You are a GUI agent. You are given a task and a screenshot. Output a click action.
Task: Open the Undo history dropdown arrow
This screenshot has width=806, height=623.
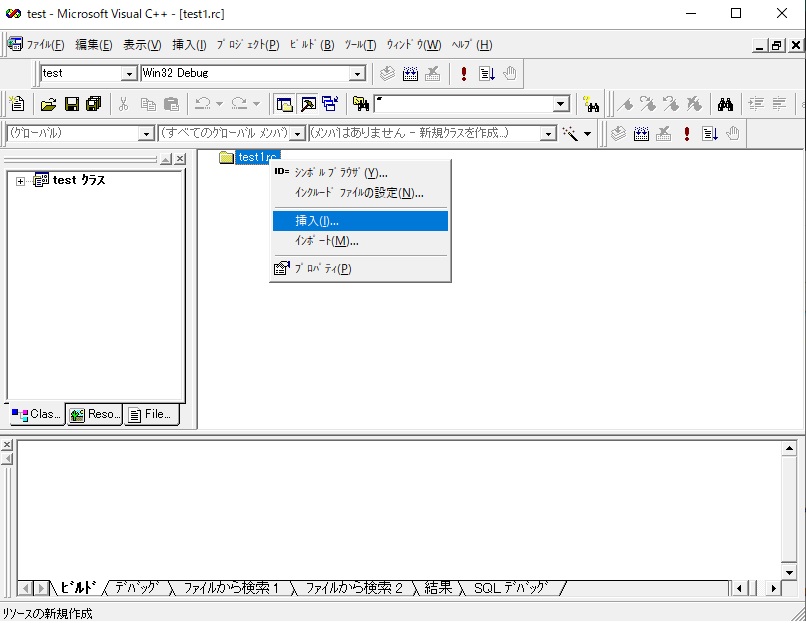pyautogui.click(x=219, y=104)
